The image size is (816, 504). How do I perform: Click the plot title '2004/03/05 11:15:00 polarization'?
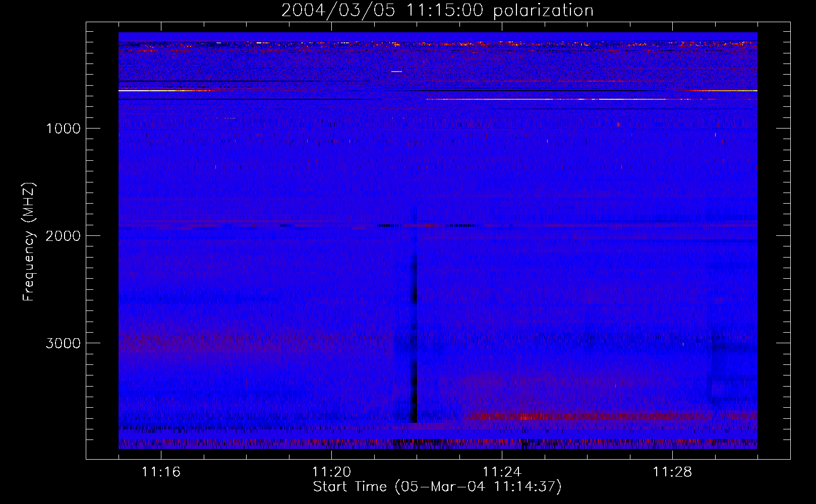pos(437,10)
